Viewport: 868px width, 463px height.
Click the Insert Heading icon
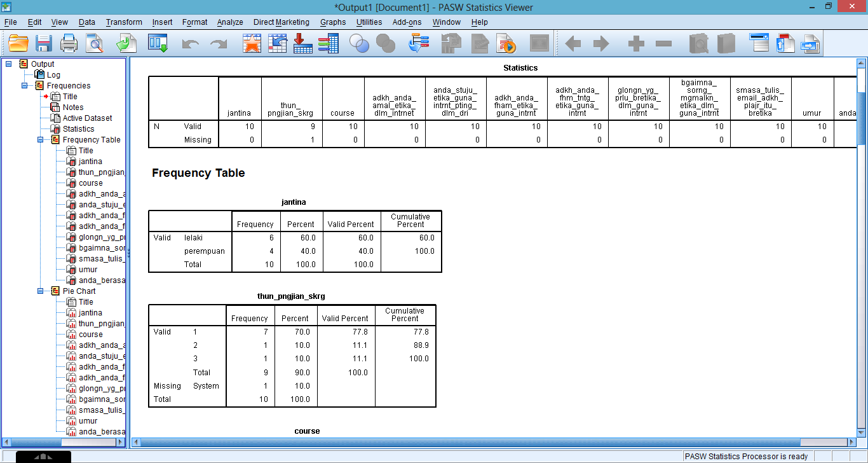tap(759, 43)
